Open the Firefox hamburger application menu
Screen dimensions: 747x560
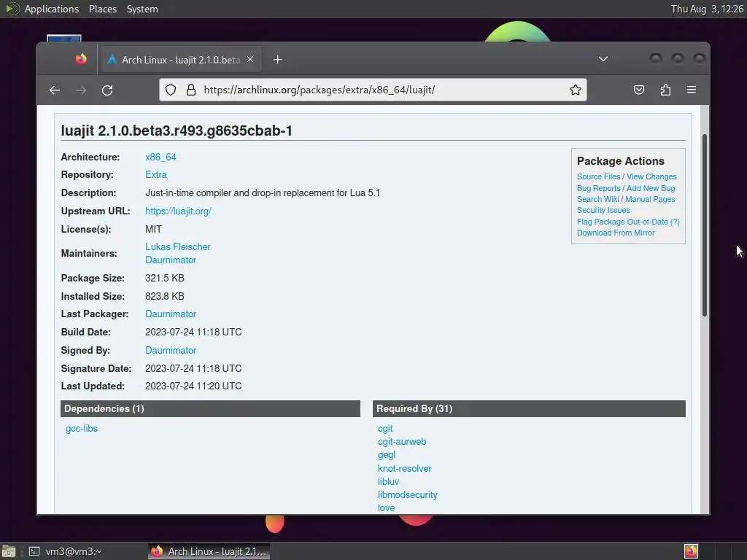[x=692, y=90]
